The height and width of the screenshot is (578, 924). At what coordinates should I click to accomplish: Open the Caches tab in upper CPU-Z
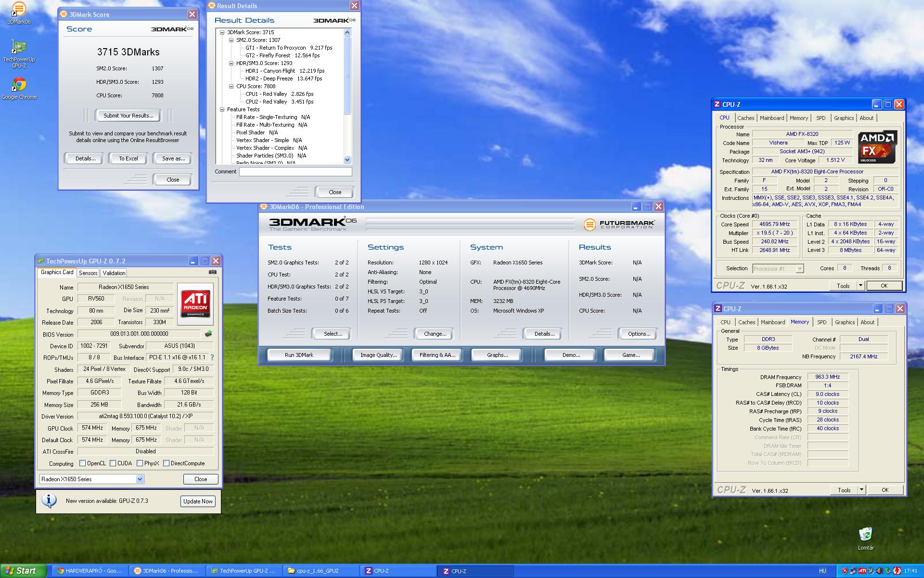tap(745, 118)
